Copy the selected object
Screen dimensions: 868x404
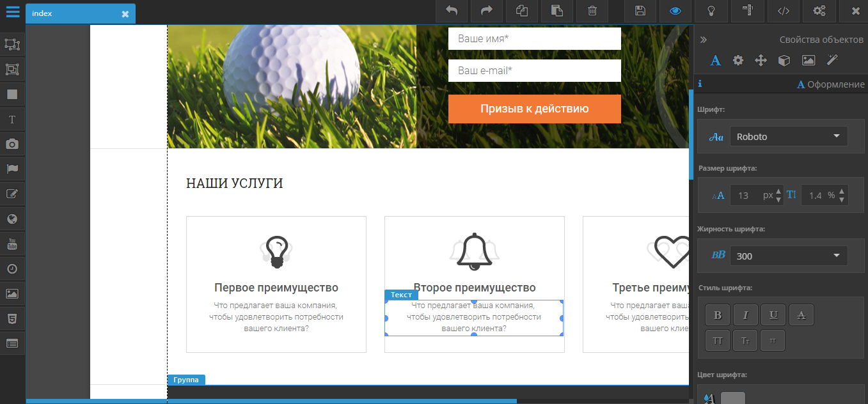[x=522, y=11]
